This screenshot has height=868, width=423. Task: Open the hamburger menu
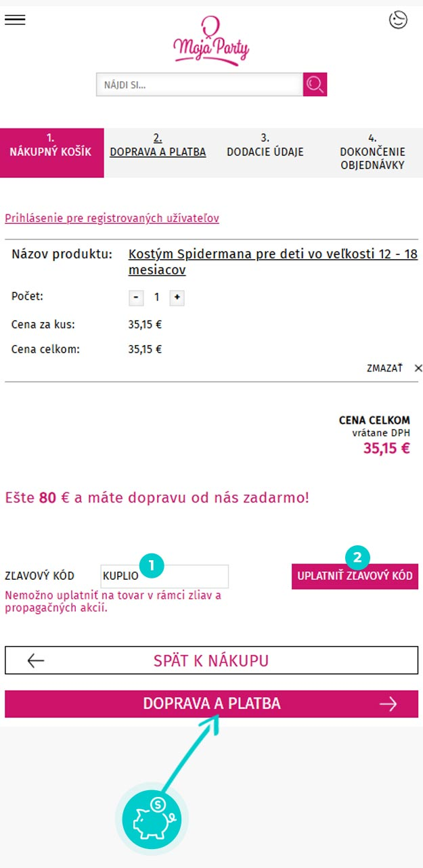(x=15, y=20)
